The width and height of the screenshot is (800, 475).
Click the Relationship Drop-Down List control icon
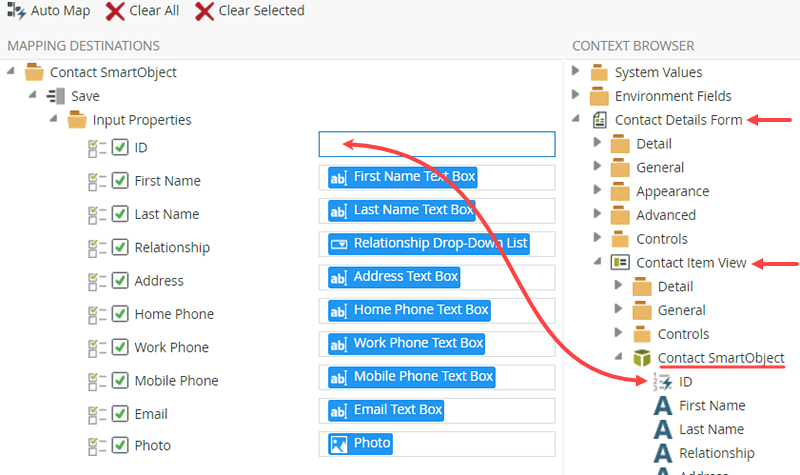[339, 244]
